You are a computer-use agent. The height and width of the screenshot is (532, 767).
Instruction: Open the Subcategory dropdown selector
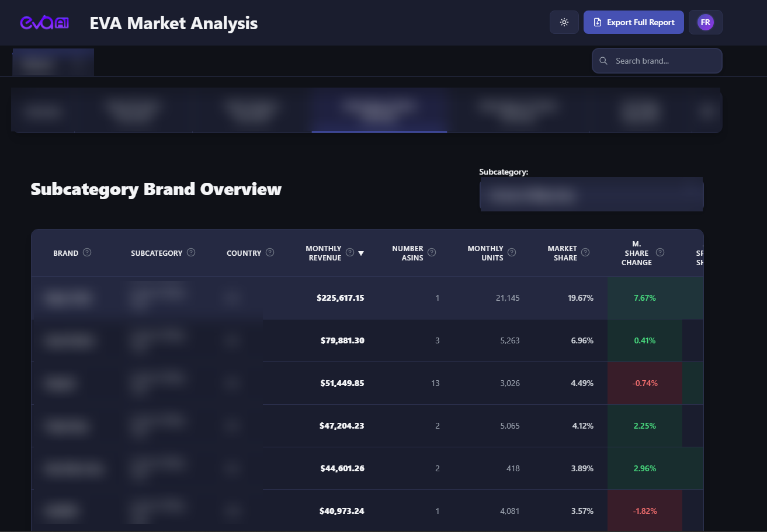pyautogui.click(x=591, y=196)
